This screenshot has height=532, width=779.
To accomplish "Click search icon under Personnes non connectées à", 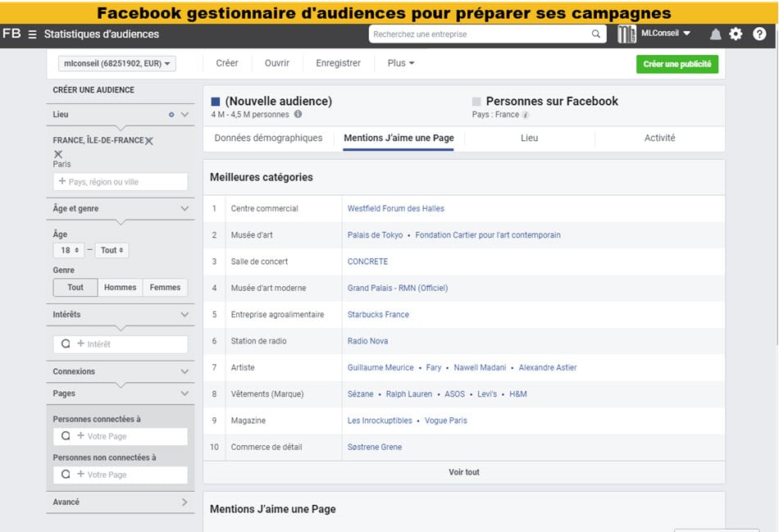I will pos(66,474).
